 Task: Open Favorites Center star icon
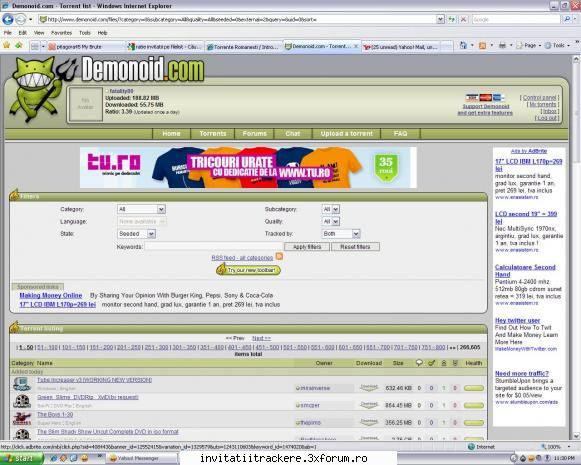click(x=6, y=45)
